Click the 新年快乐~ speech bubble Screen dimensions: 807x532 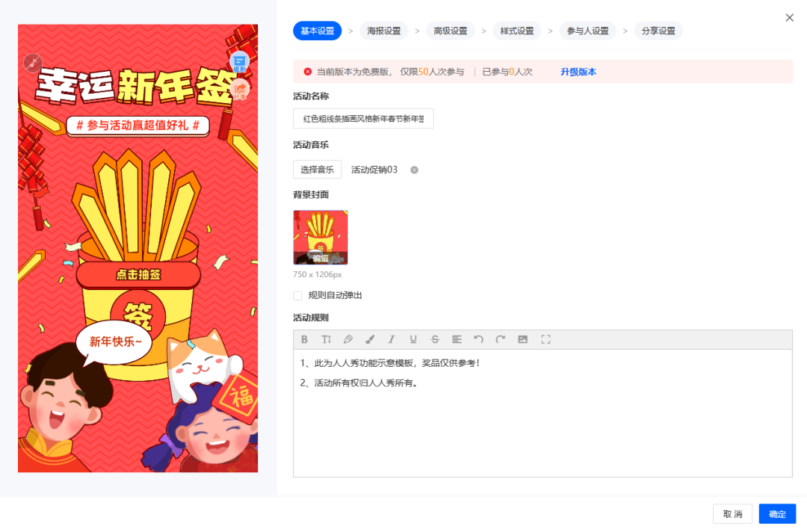click(114, 341)
